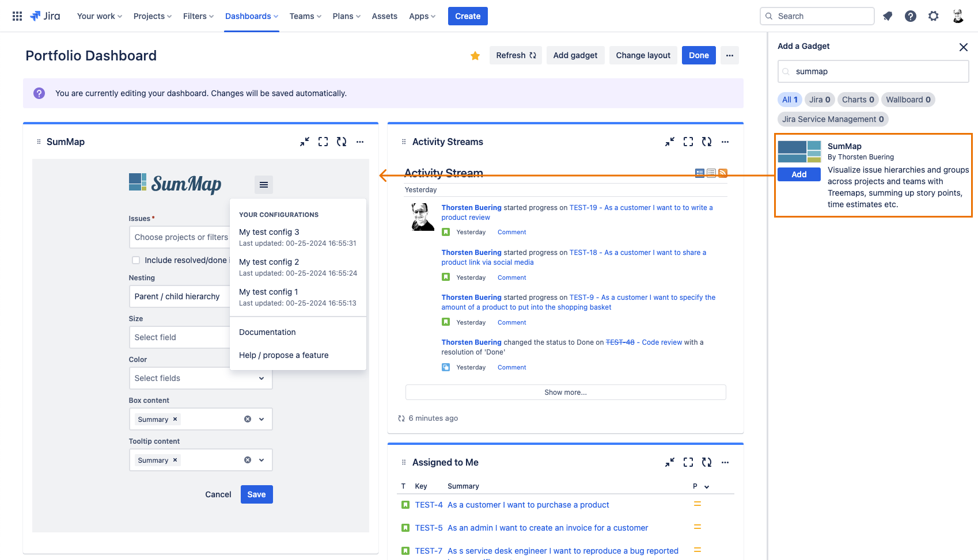
Task: Load My test config 1
Action: (298, 297)
